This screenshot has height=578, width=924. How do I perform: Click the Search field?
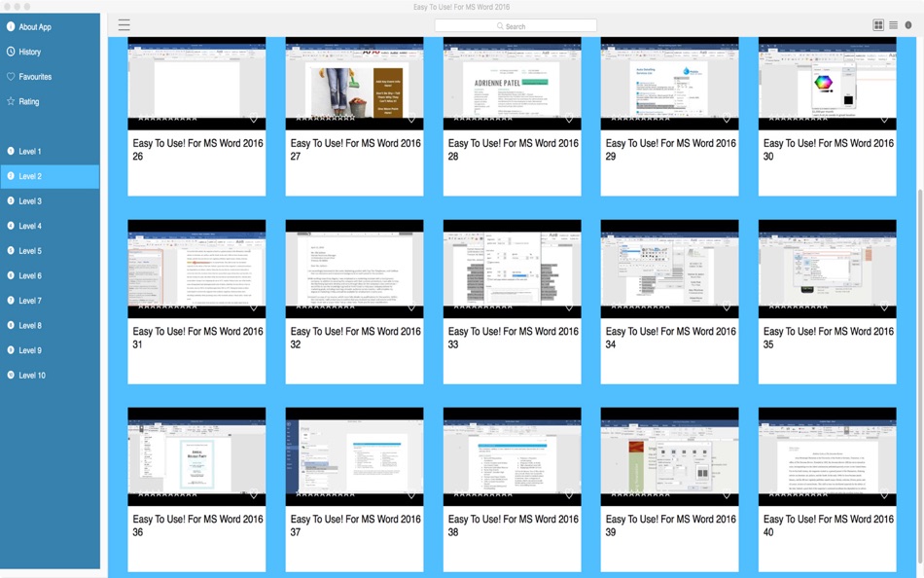pyautogui.click(x=515, y=26)
